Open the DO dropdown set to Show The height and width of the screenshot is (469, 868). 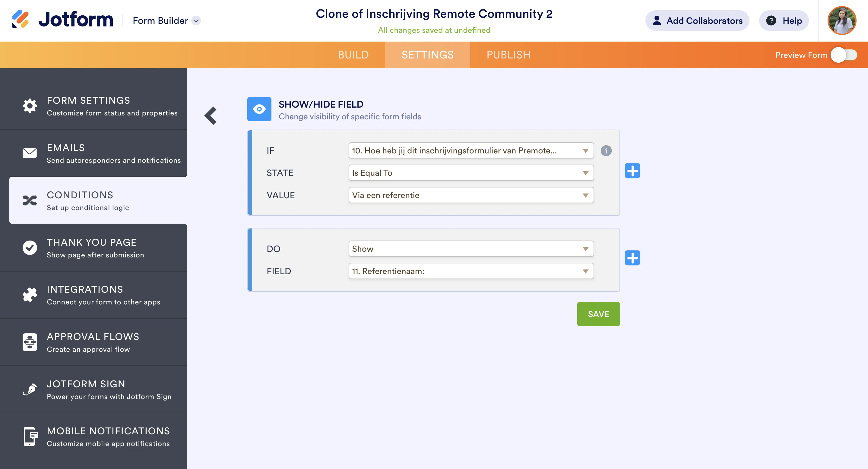click(471, 249)
